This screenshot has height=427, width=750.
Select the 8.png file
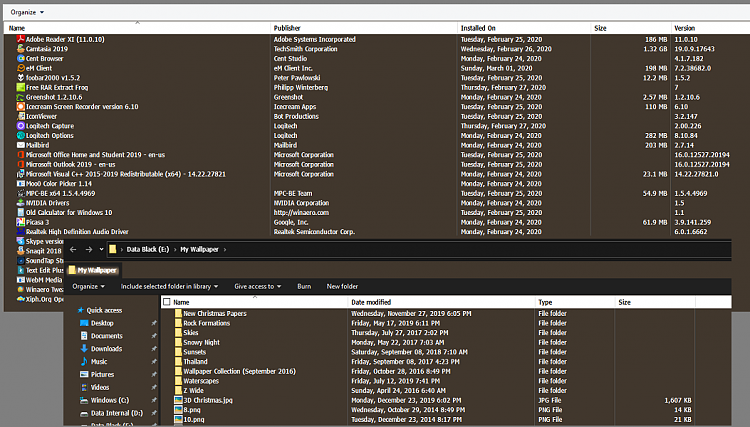tap(192, 410)
